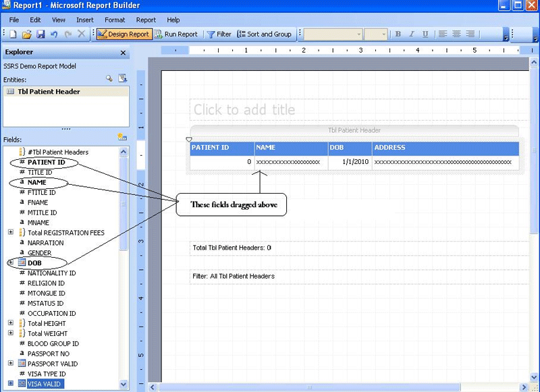Open the Edit menu
540x392 pixels.
[35, 20]
